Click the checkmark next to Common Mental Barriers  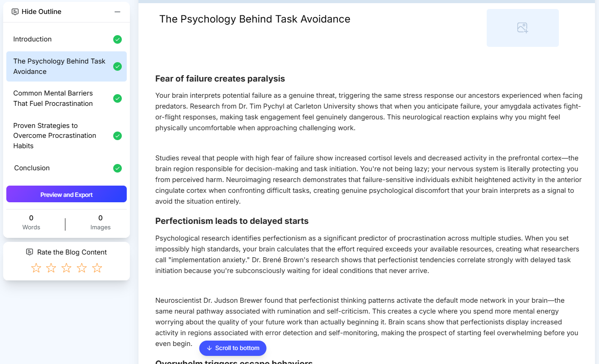117,98
